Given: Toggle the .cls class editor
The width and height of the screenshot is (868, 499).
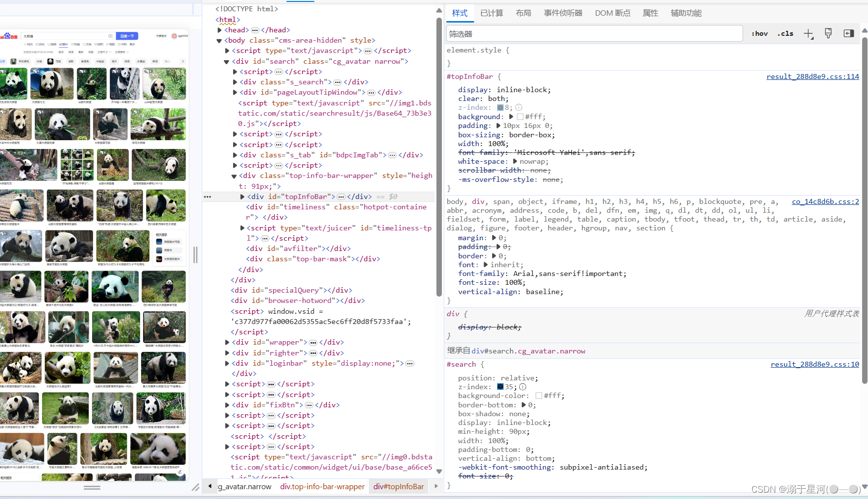Looking at the screenshot, I should coord(785,33).
